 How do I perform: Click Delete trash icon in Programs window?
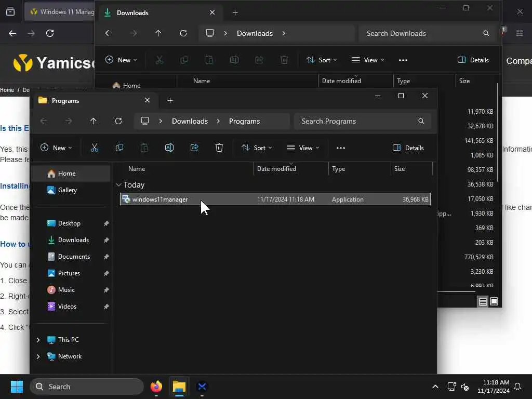pos(219,148)
